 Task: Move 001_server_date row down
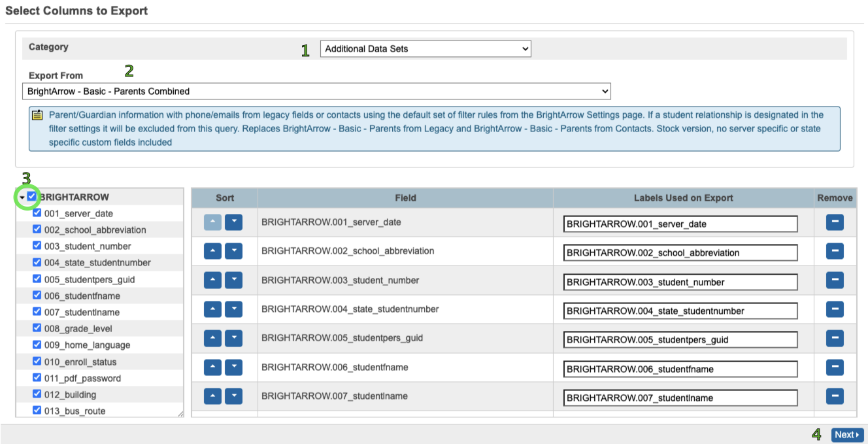point(233,222)
